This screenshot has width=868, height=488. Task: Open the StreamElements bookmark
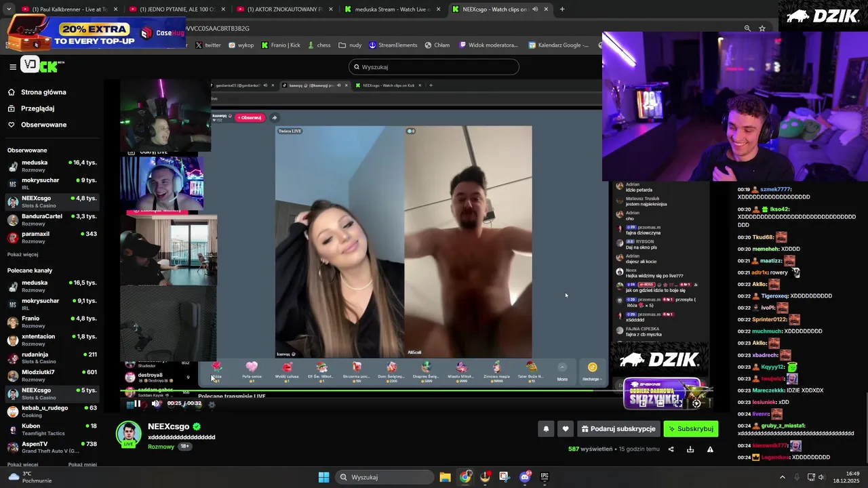(x=393, y=45)
